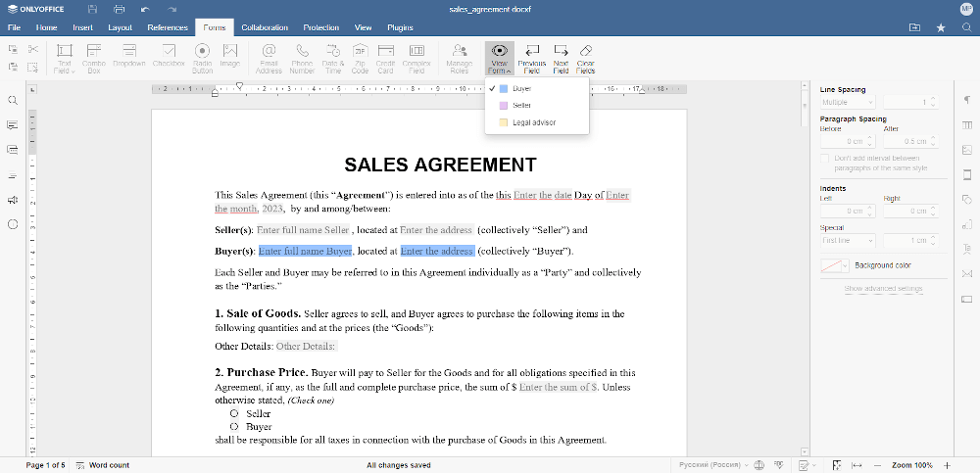Viewport: 980px width, 473px height.
Task: Open the Background color swatch picker
Action: 834,265
